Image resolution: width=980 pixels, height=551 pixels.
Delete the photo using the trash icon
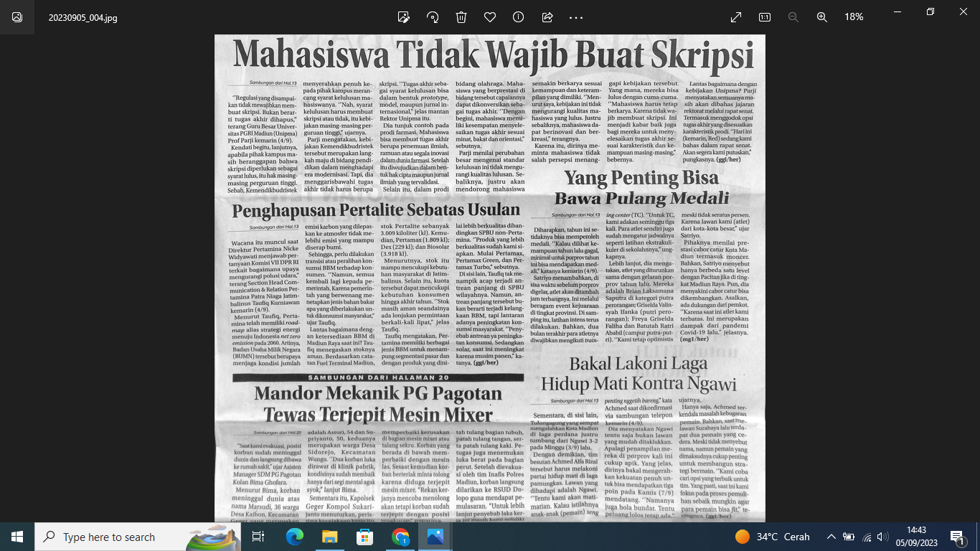click(461, 17)
